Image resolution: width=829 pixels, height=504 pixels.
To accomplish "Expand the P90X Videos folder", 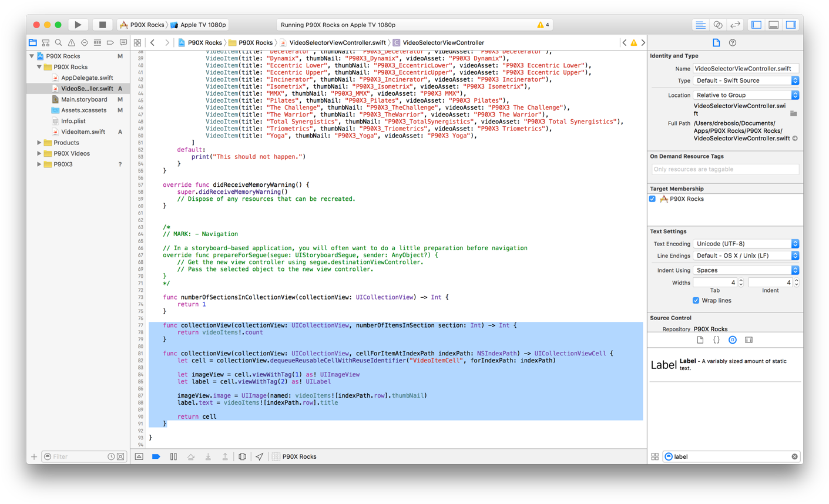I will point(39,153).
